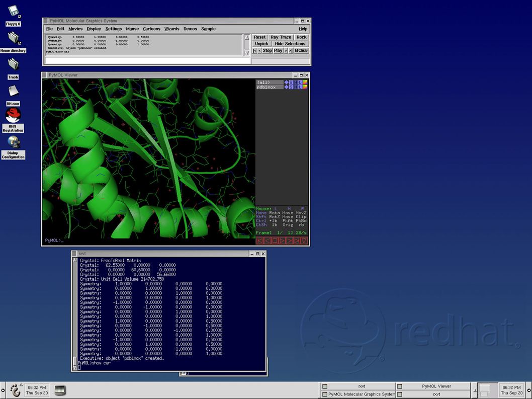Open the Settings menu

coord(113,29)
